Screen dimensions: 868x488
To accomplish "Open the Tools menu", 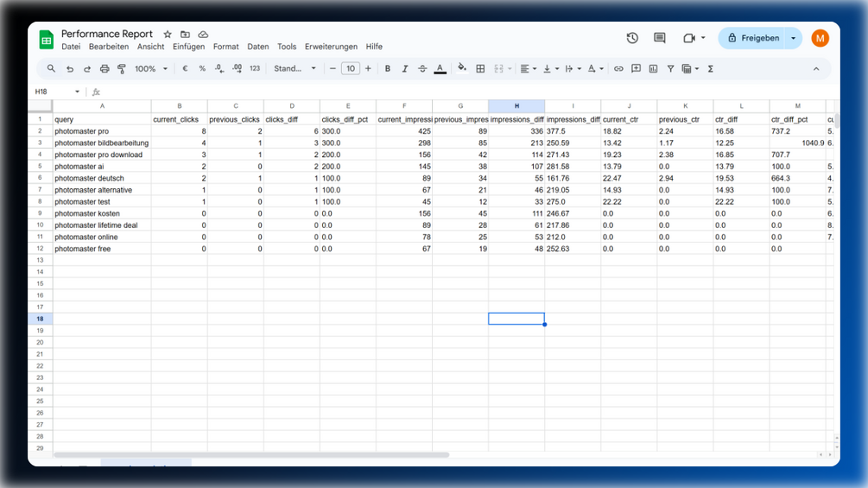I will coord(287,47).
